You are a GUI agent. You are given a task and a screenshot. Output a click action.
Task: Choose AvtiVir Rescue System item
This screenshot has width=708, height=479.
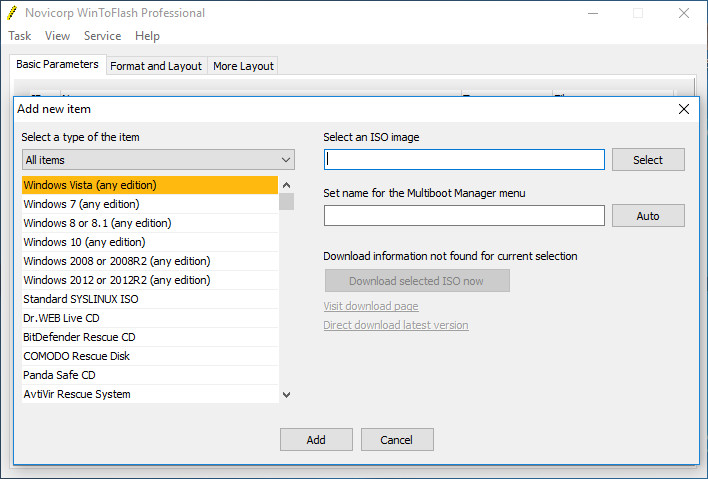click(150, 394)
